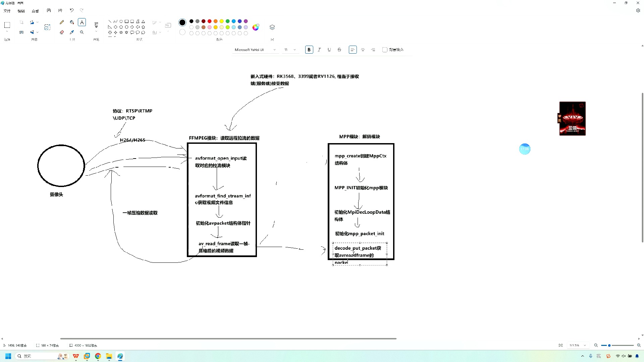Select the Color picker eyedropper tool
Viewport: 644px width, 362px height.
[72, 32]
